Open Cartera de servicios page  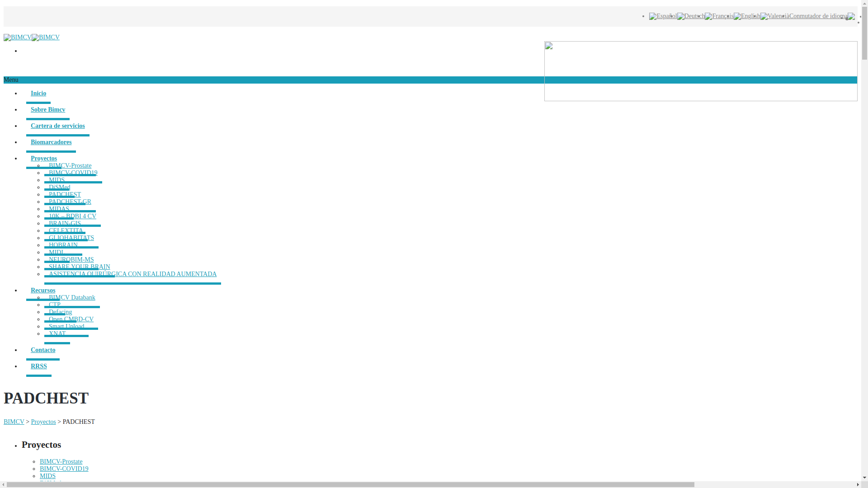coord(58,126)
